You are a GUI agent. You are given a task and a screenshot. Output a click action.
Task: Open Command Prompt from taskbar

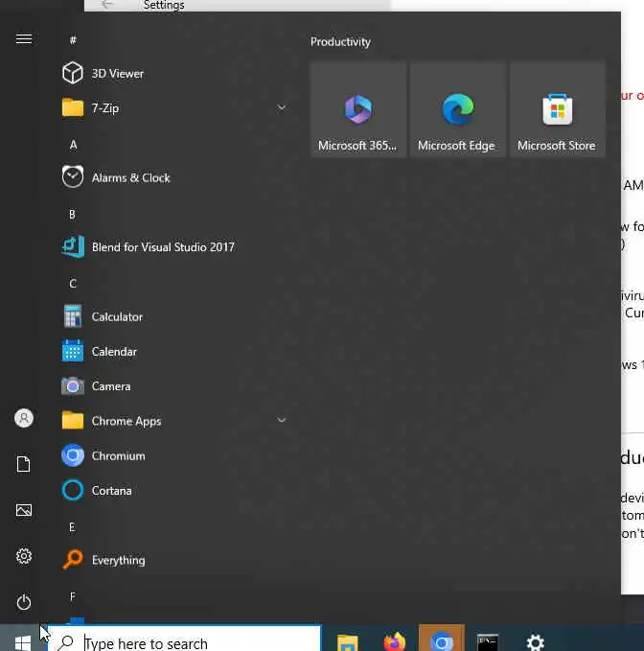pyautogui.click(x=487, y=642)
